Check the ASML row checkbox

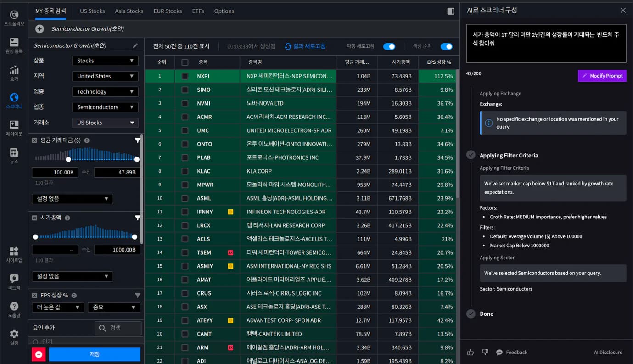click(185, 198)
